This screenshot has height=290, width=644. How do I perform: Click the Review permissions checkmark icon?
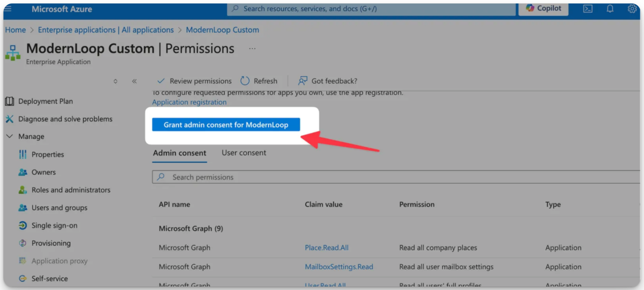[161, 81]
